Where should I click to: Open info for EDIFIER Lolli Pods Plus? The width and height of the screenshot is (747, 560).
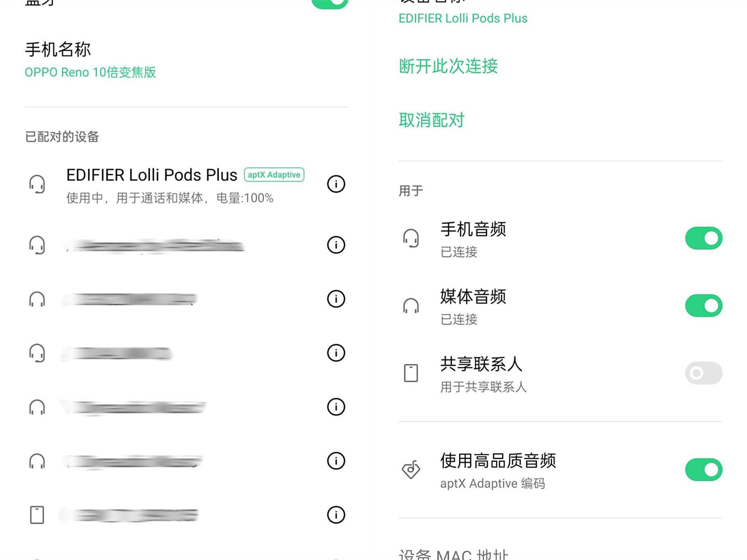tap(335, 184)
